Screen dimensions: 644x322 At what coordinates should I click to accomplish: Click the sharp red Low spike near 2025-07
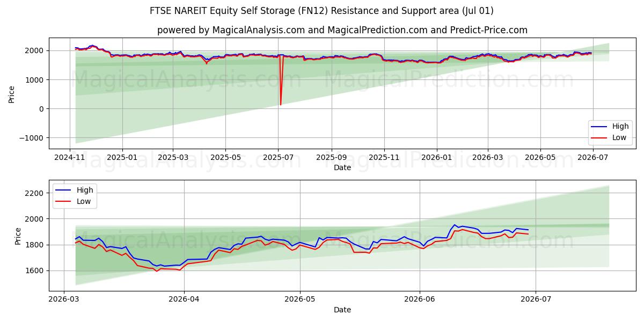pyautogui.click(x=281, y=80)
